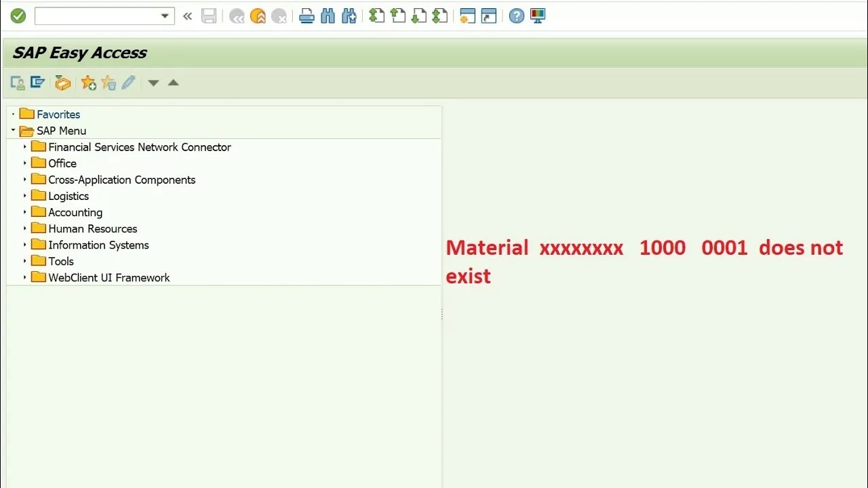The height and width of the screenshot is (488, 868).
Task: Open the transaction command field dropdown arrow
Action: 165,16
